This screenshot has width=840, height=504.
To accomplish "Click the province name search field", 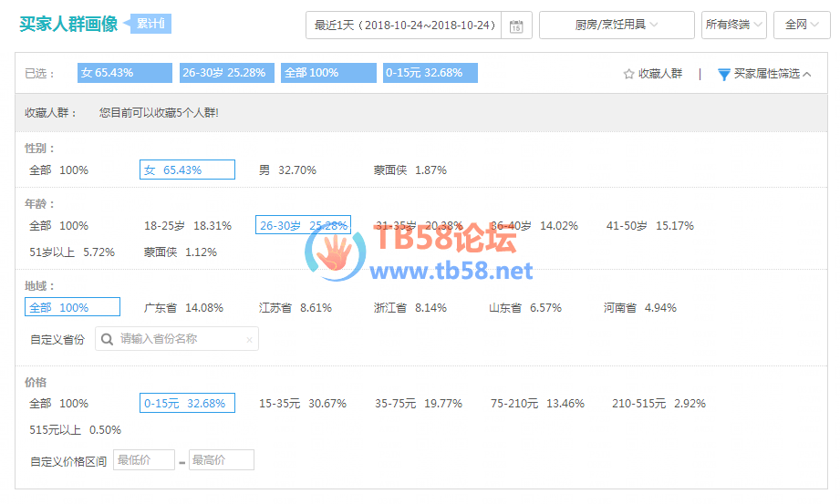I will click(181, 339).
